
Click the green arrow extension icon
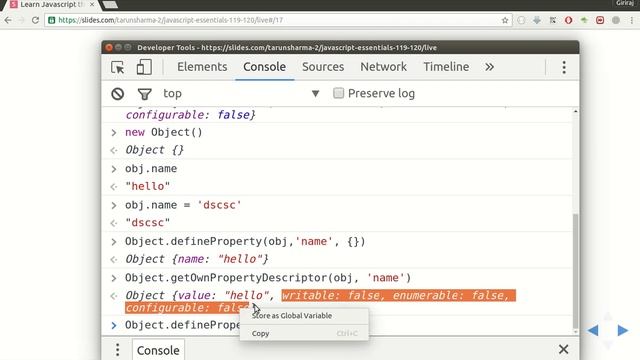coord(584,20)
